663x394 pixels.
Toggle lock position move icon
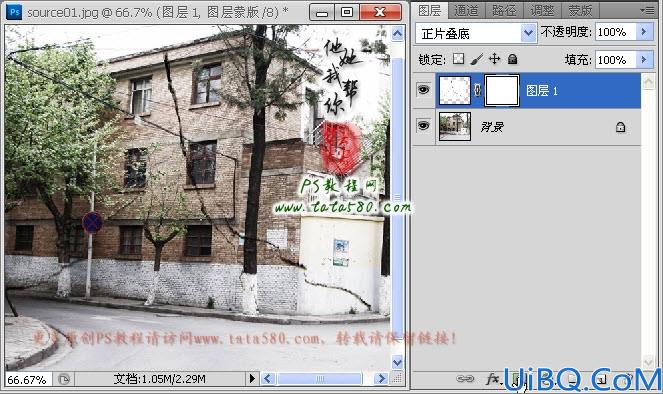point(494,59)
